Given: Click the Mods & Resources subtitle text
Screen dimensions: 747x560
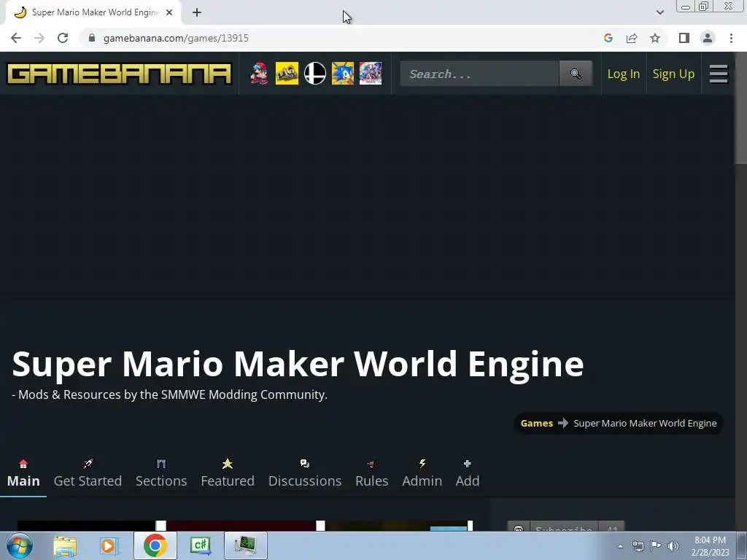Looking at the screenshot, I should tap(169, 394).
